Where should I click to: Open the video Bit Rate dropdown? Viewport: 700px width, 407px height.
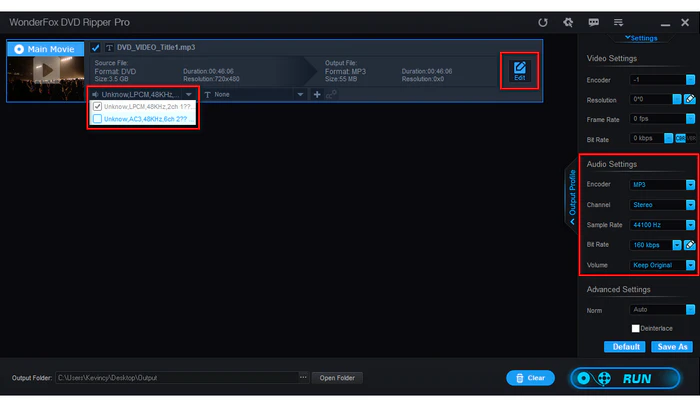pyautogui.click(x=668, y=138)
